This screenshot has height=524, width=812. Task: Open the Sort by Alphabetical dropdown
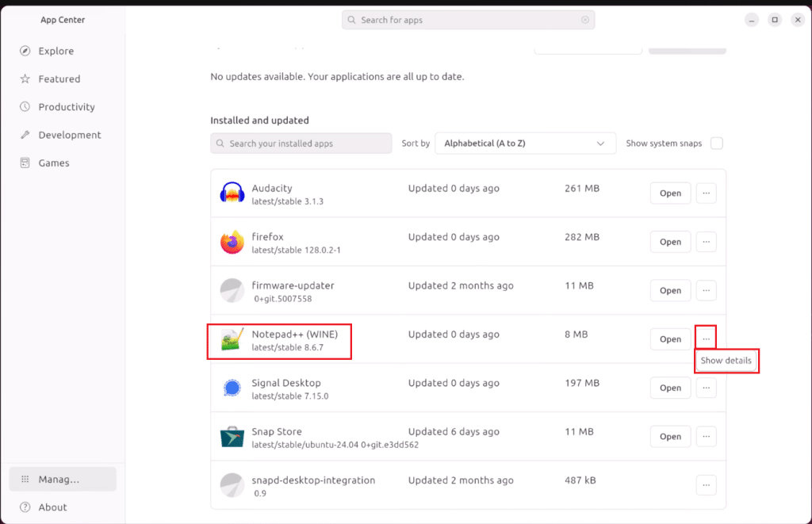[x=525, y=143]
